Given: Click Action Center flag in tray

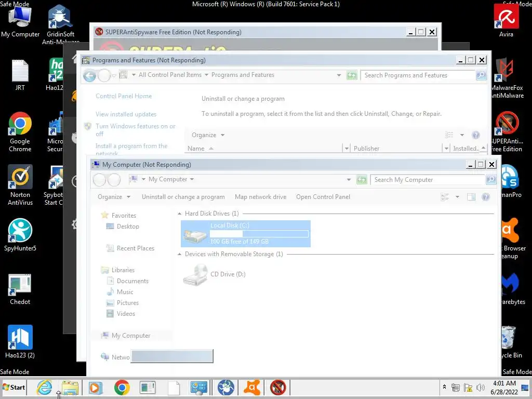Looking at the screenshot, I should point(468,388).
